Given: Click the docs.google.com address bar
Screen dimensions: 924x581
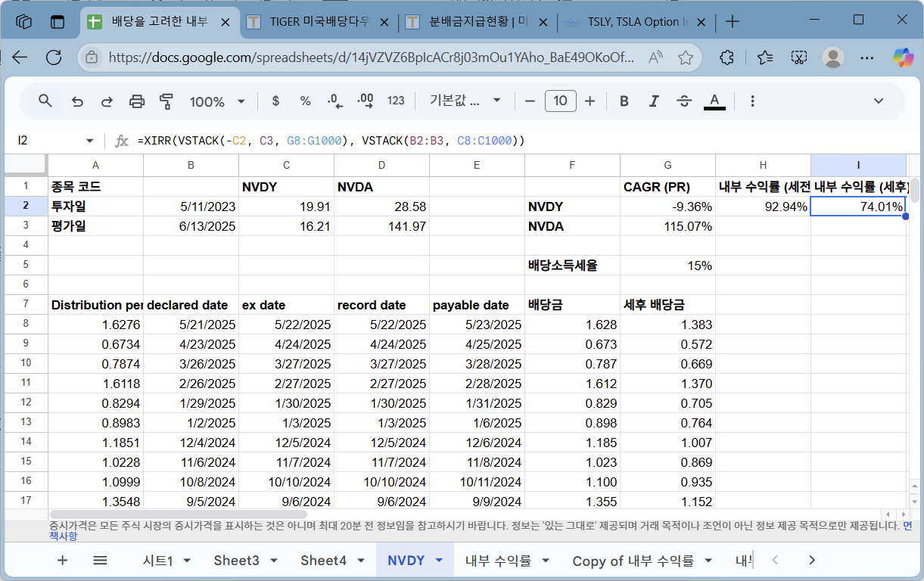Looking at the screenshot, I should click(372, 57).
